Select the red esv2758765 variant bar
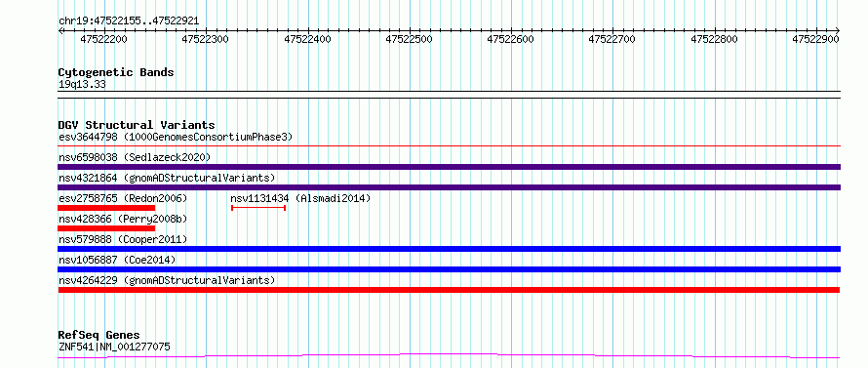 106,208
